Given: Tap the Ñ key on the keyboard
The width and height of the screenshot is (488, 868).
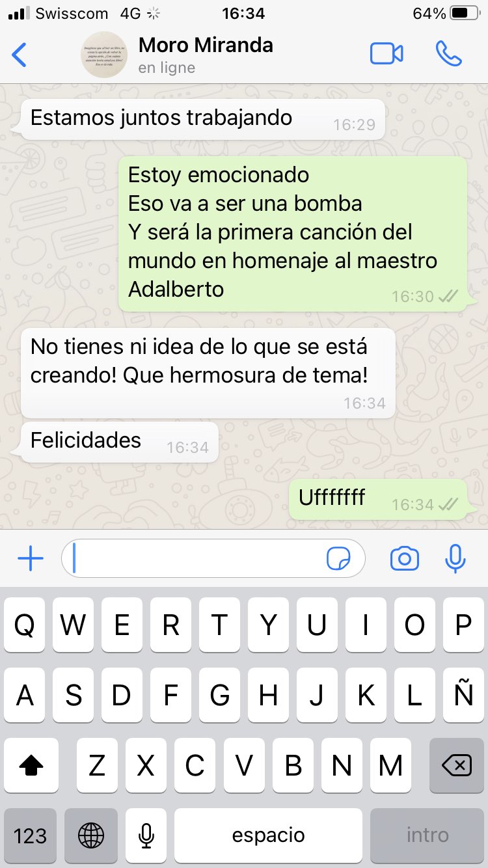Looking at the screenshot, I should point(463,696).
